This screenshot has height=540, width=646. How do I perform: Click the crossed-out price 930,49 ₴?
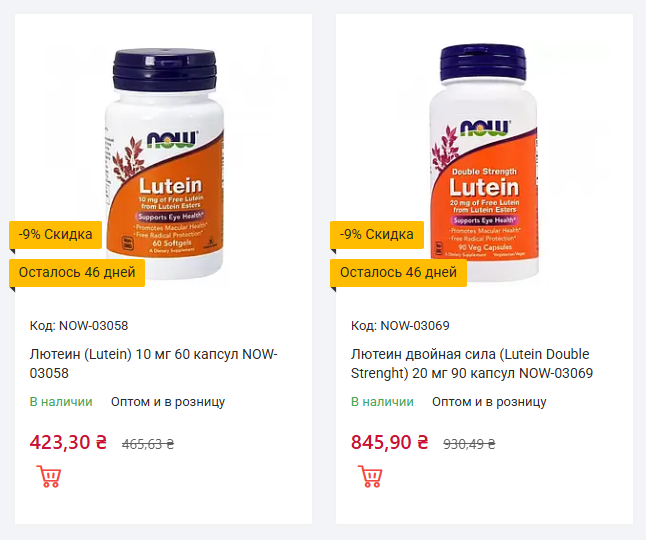(469, 444)
